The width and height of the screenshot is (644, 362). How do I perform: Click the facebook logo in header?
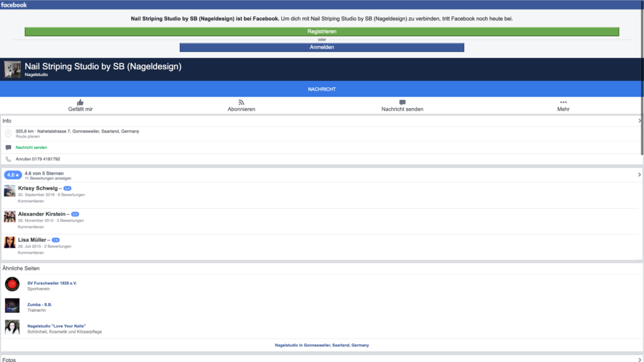[14, 5]
